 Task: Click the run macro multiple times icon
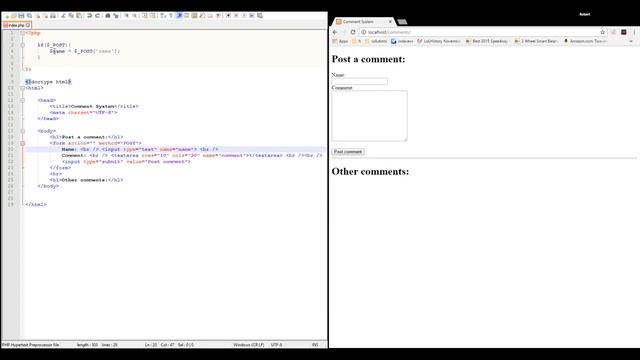(252, 16)
